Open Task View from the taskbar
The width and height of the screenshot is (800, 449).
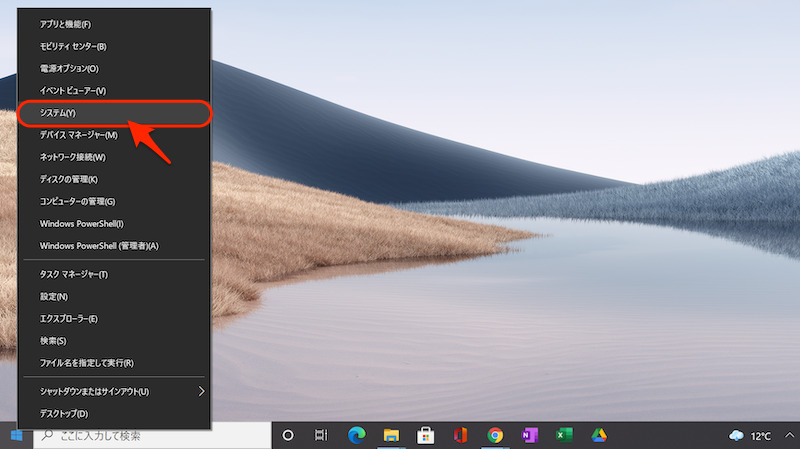pyautogui.click(x=322, y=436)
